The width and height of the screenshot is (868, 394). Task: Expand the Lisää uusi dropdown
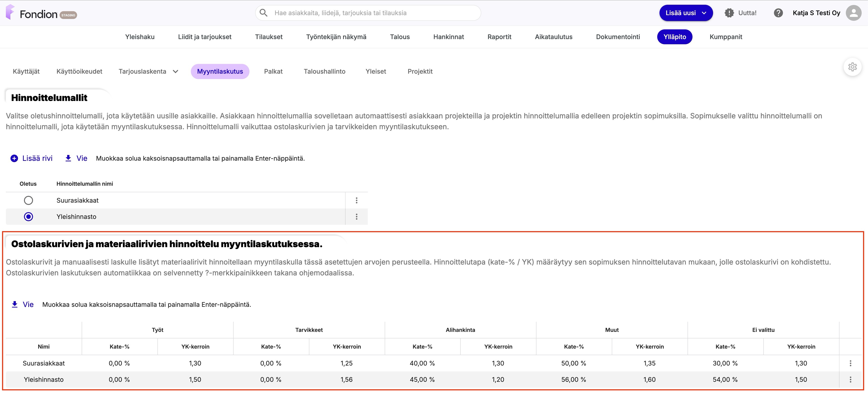point(686,13)
